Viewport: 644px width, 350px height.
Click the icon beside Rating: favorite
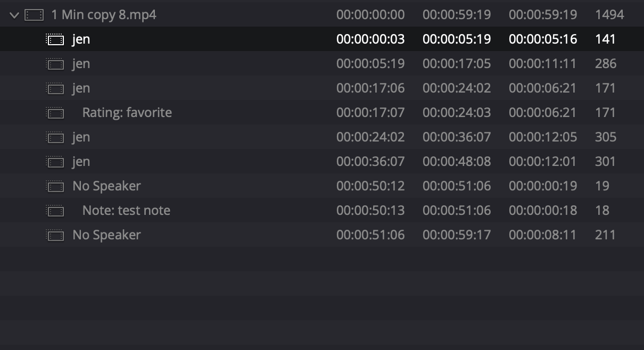click(x=55, y=113)
